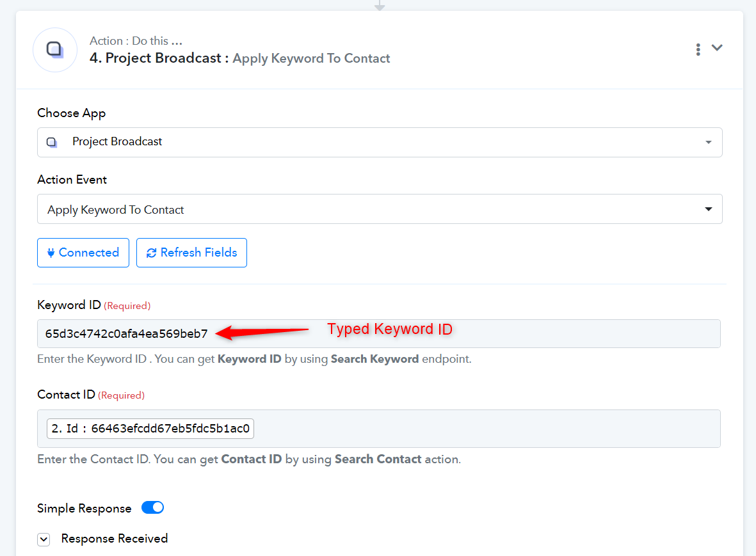Expand the Response Received section chevron

click(44, 539)
